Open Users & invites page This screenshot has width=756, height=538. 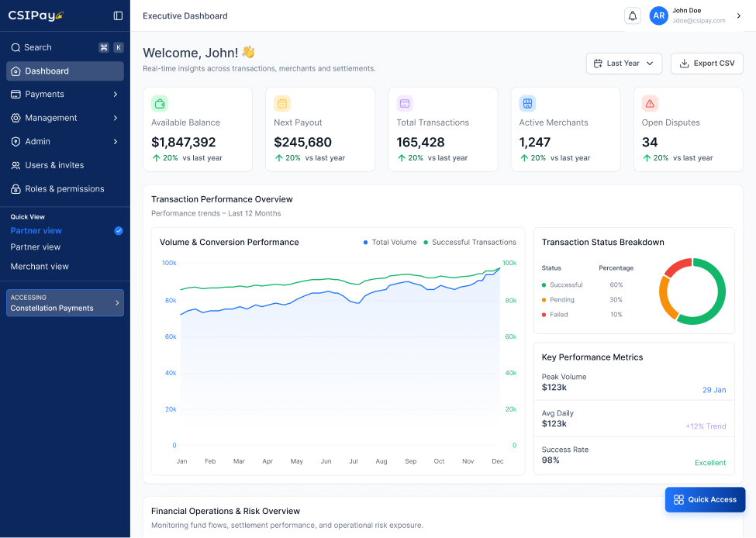point(54,165)
